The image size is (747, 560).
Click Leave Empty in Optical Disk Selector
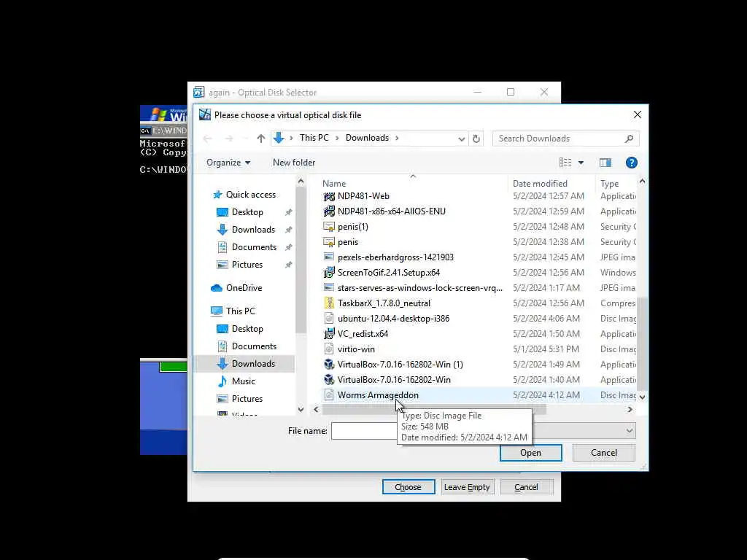tap(467, 487)
